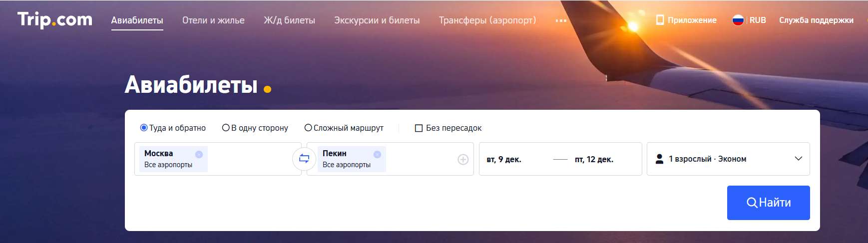This screenshot has height=243, width=868.
Task: Select Туда и обратно radio button
Action: coord(144,128)
